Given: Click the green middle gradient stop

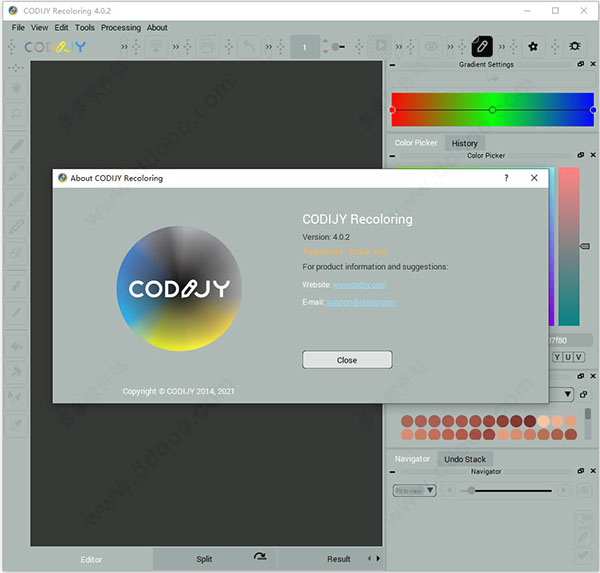Looking at the screenshot, I should click(492, 110).
